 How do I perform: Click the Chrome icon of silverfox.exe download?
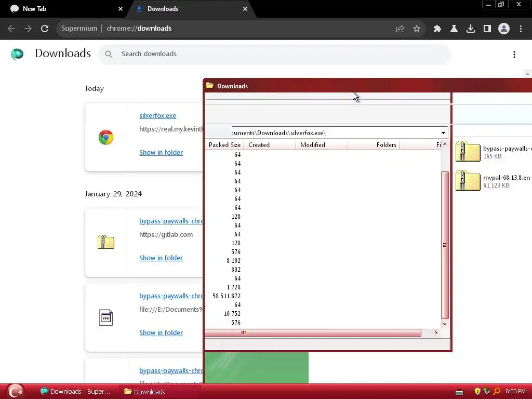point(106,137)
